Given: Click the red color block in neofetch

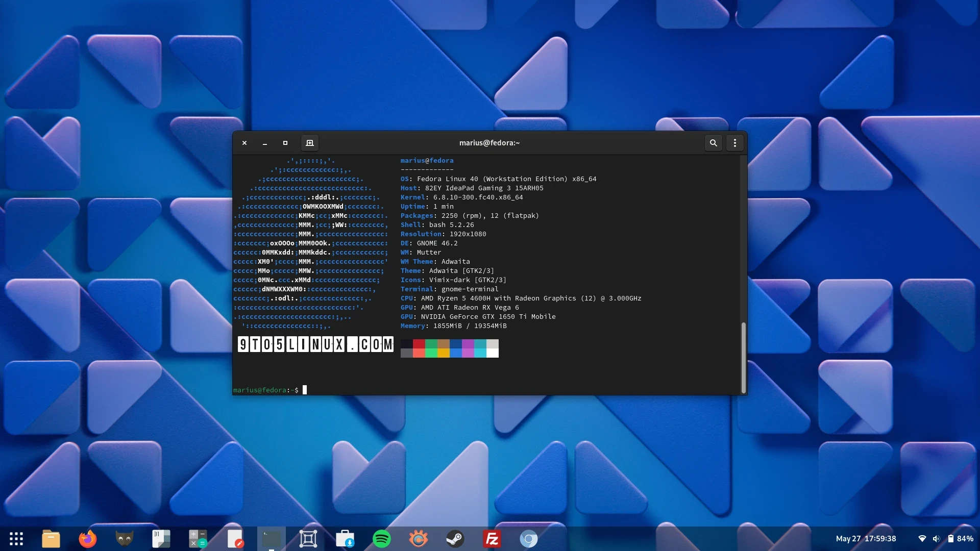Looking at the screenshot, I should (419, 344).
